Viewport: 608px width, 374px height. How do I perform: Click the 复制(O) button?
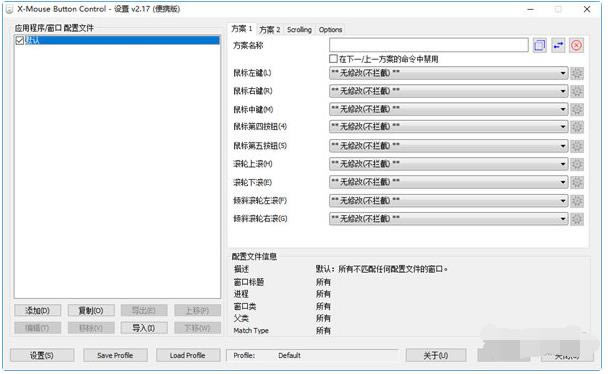point(91,310)
